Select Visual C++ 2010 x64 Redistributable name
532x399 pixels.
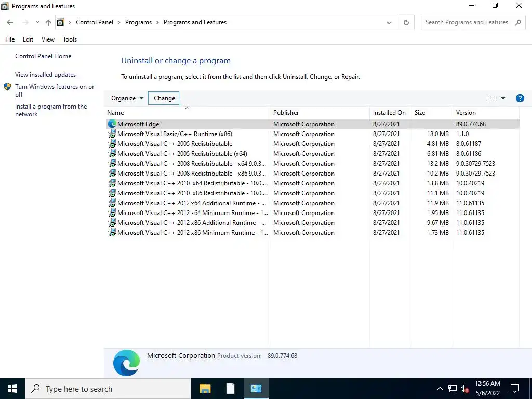click(x=192, y=183)
